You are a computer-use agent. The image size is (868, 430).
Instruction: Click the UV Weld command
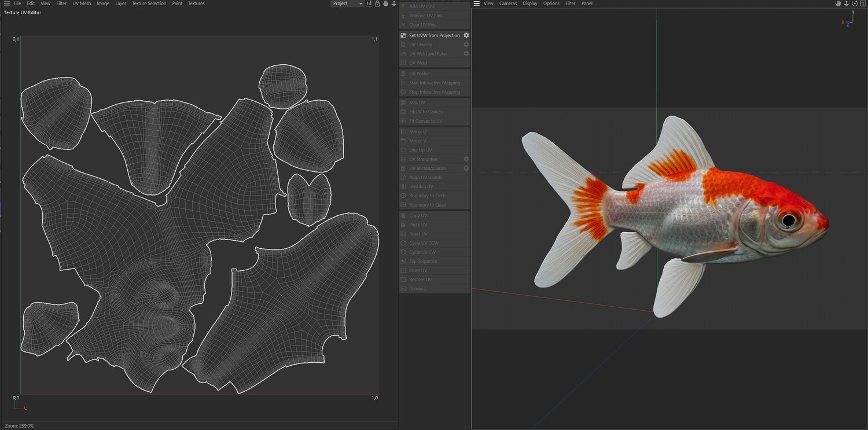point(435,63)
